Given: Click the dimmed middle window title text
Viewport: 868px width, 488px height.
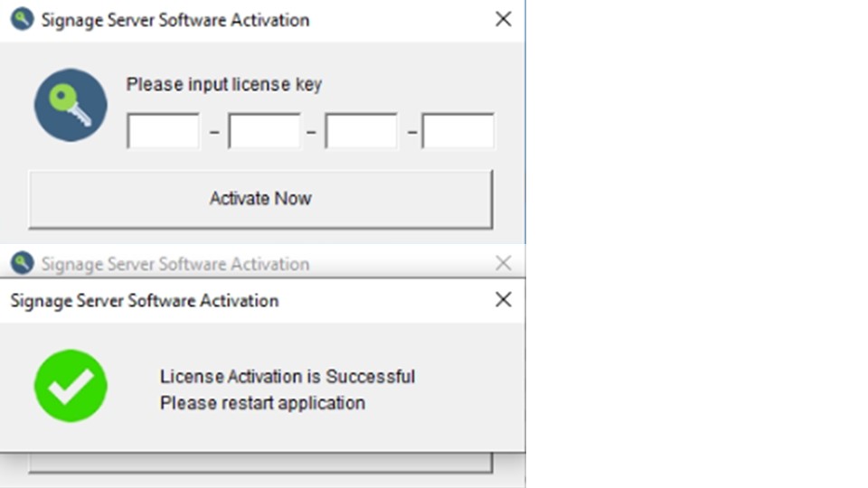Looking at the screenshot, I should [175, 264].
